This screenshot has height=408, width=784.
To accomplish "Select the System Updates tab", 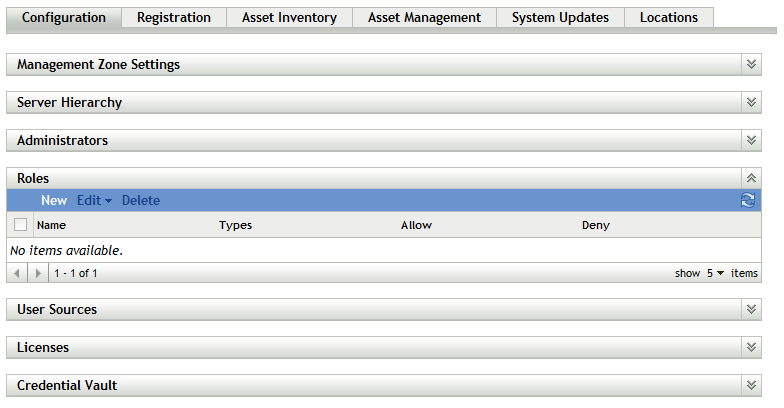I will (560, 17).
